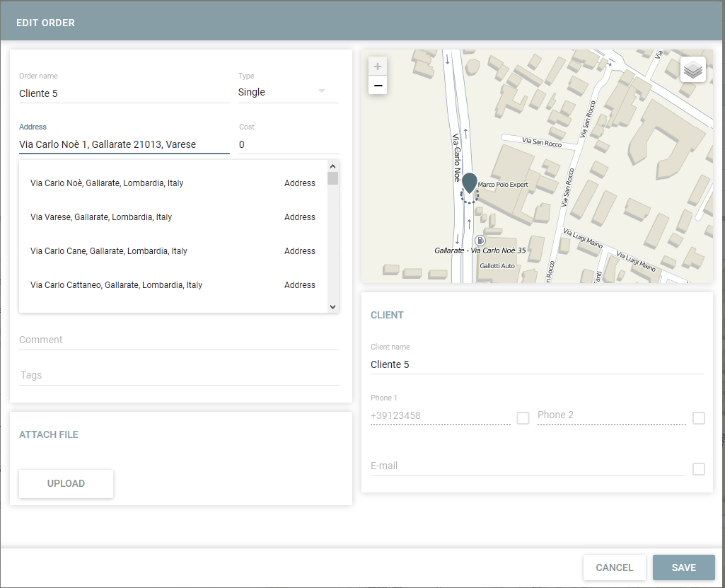The image size is (725, 588).
Task: Zoom out on the map
Action: [x=378, y=86]
